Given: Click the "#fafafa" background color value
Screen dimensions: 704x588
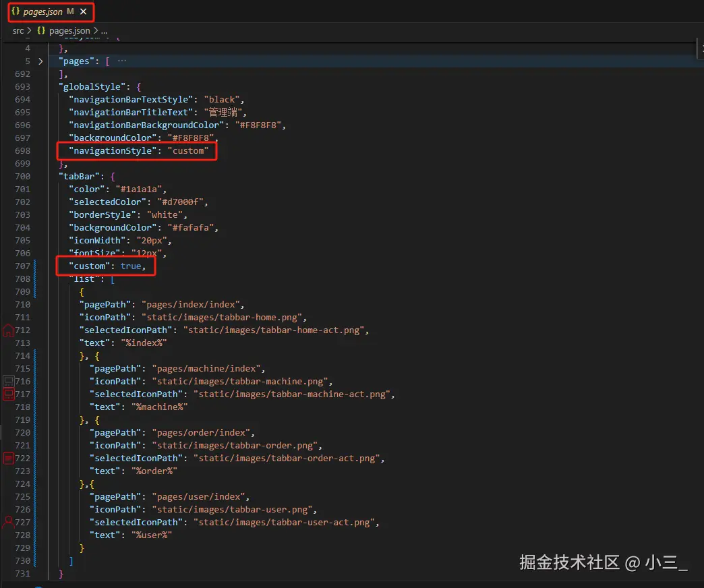Looking at the screenshot, I should point(190,227).
